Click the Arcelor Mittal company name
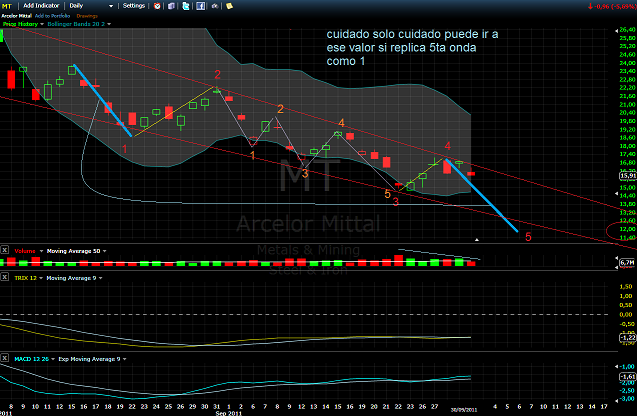637x416 pixels. tap(17, 16)
